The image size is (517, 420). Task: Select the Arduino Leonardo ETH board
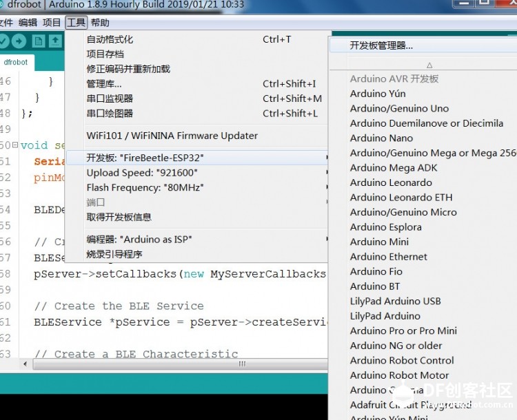tap(423, 198)
